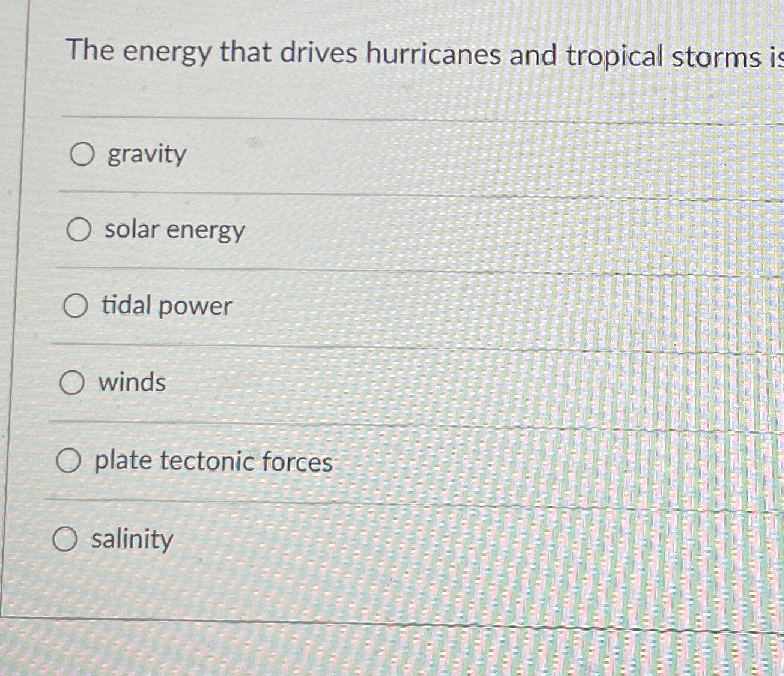Click the tidal power answer label
Image resolution: width=784 pixels, height=676 pixels.
pyautogui.click(x=166, y=307)
